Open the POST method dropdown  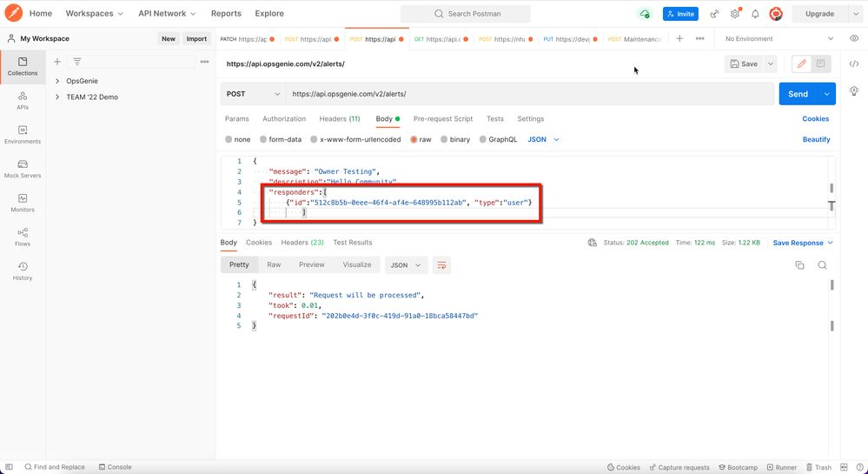(253, 94)
